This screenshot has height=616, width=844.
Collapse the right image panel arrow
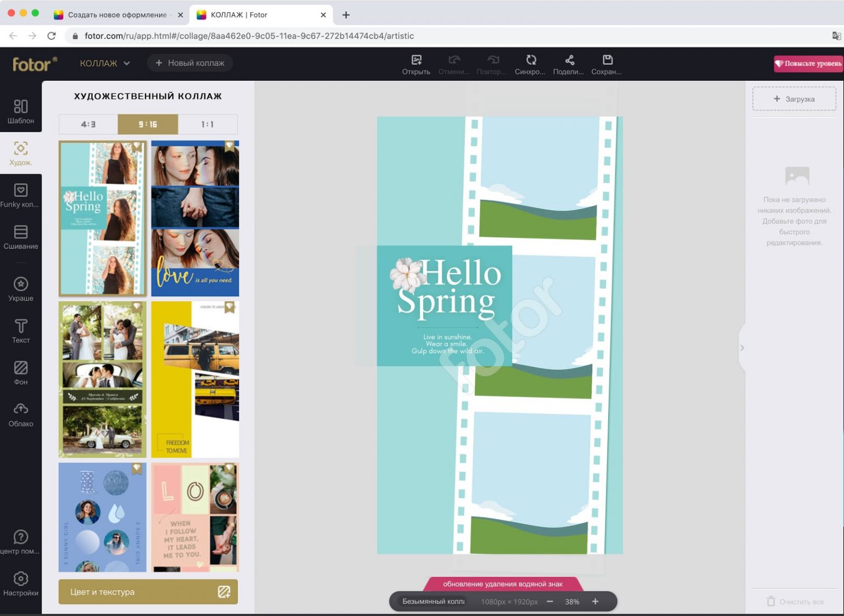(742, 348)
